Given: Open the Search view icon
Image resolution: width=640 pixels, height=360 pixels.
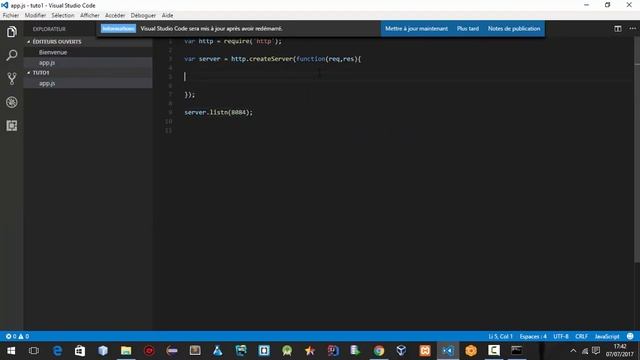Looking at the screenshot, I should coord(11,55).
